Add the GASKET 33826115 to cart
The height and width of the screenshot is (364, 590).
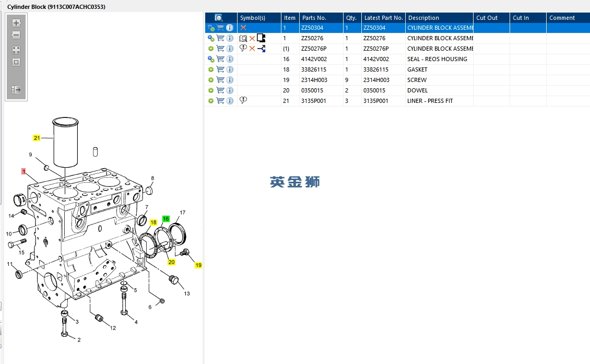(x=220, y=69)
